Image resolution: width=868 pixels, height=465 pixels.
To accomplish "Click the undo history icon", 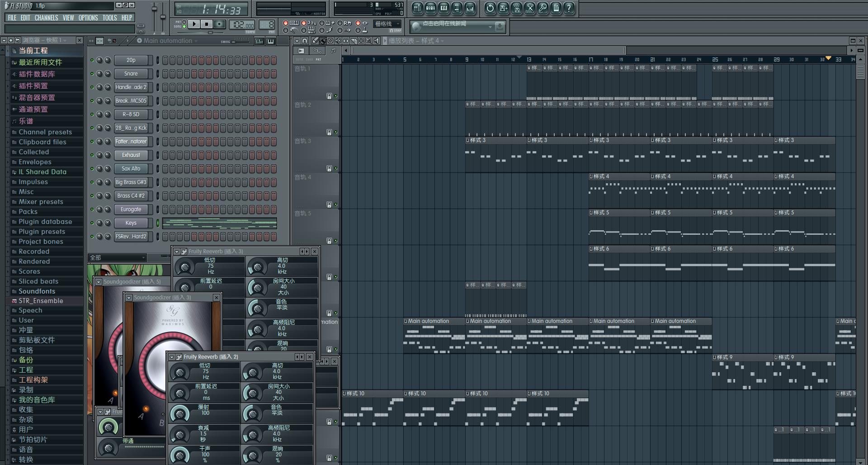I will tap(490, 8).
